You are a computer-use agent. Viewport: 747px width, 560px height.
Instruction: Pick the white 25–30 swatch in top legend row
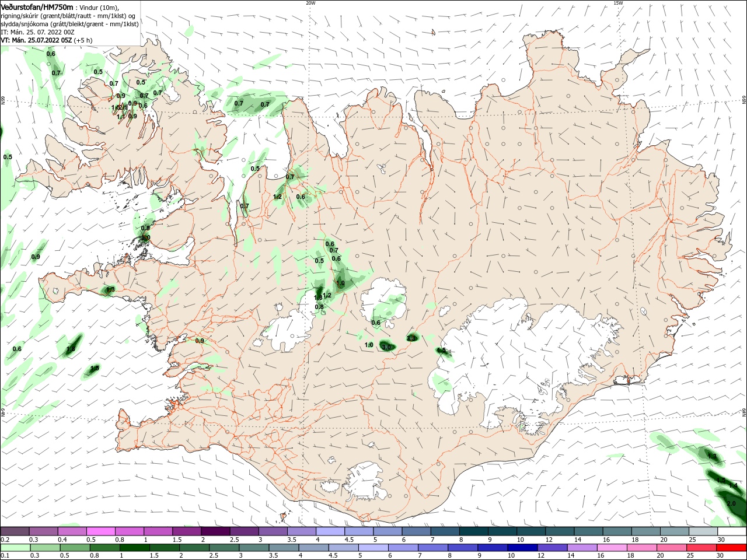coord(703,531)
